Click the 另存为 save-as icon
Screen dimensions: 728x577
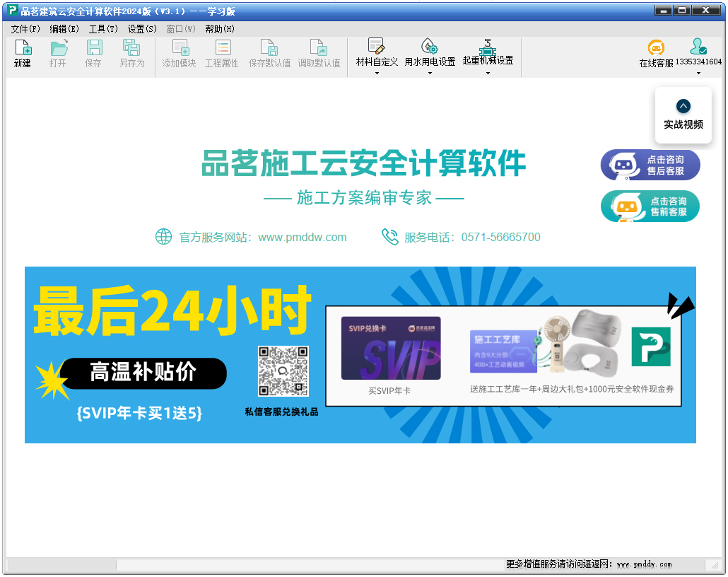click(x=131, y=47)
